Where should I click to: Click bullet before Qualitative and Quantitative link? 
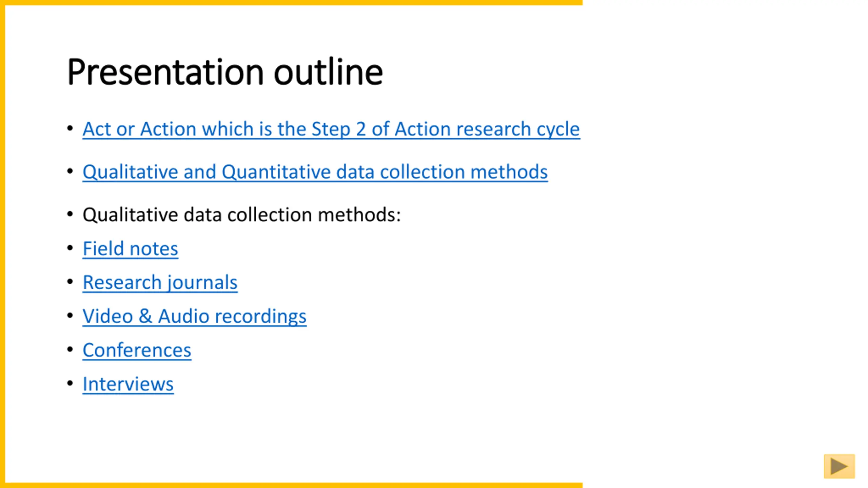70,171
